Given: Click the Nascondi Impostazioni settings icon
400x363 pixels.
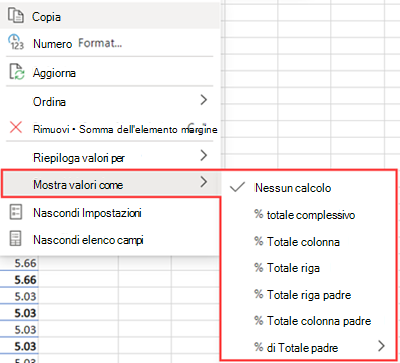Looking at the screenshot, I should coord(16,212).
